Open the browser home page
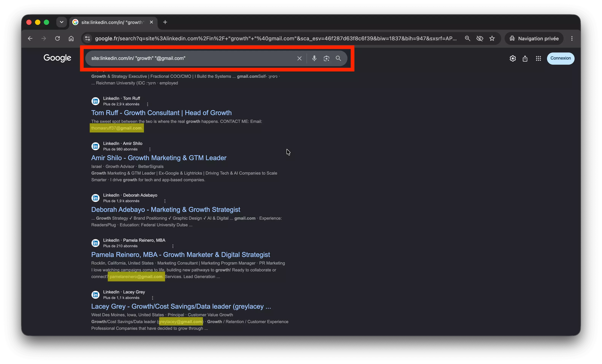The image size is (602, 364). pos(71,38)
